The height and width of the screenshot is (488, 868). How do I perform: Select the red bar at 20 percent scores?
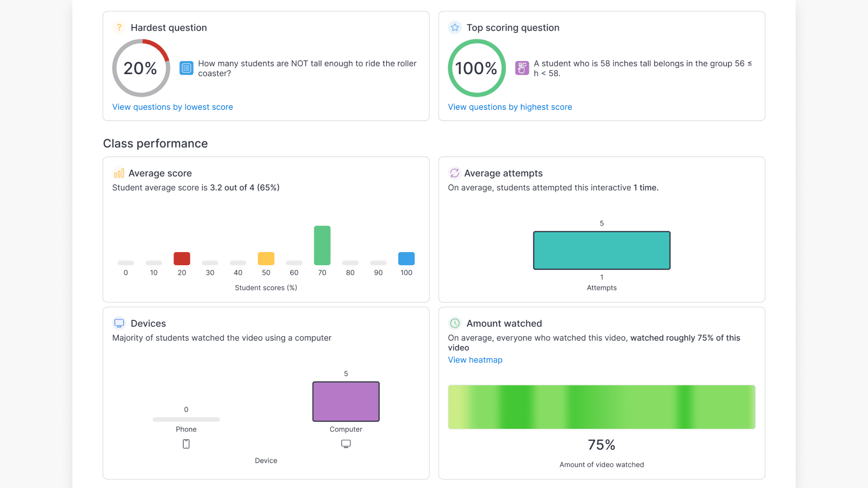click(182, 258)
